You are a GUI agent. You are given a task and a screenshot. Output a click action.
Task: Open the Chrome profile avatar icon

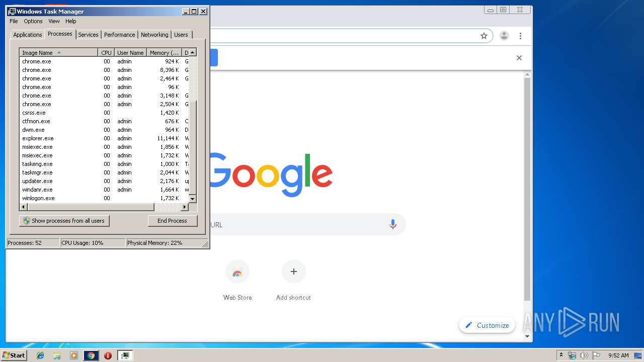(x=504, y=36)
